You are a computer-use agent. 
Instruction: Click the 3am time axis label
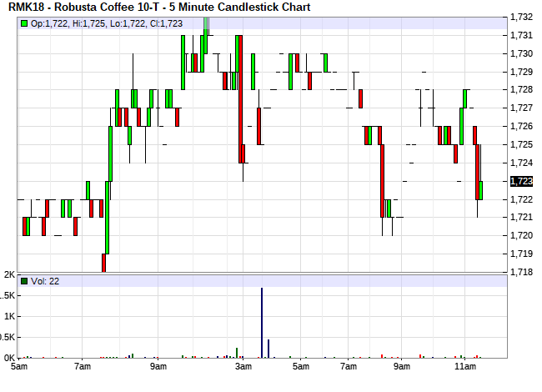(x=243, y=366)
